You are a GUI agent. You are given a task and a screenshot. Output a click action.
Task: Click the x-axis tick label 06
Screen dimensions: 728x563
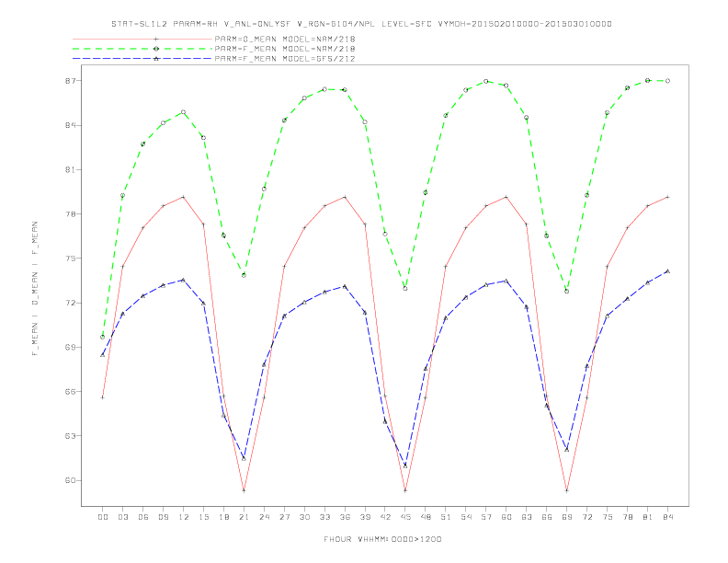tap(143, 517)
